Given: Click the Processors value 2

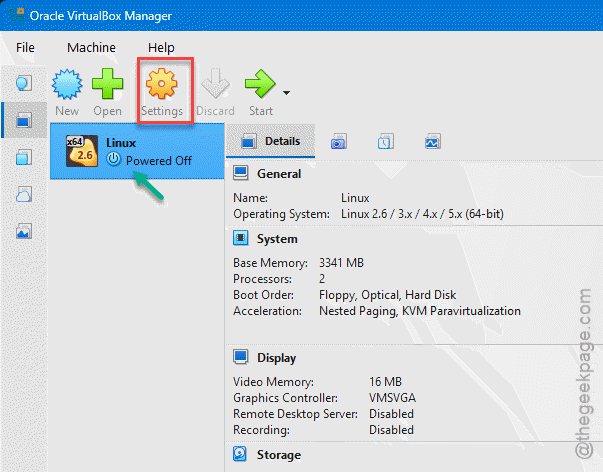Looking at the screenshot, I should (x=322, y=279).
